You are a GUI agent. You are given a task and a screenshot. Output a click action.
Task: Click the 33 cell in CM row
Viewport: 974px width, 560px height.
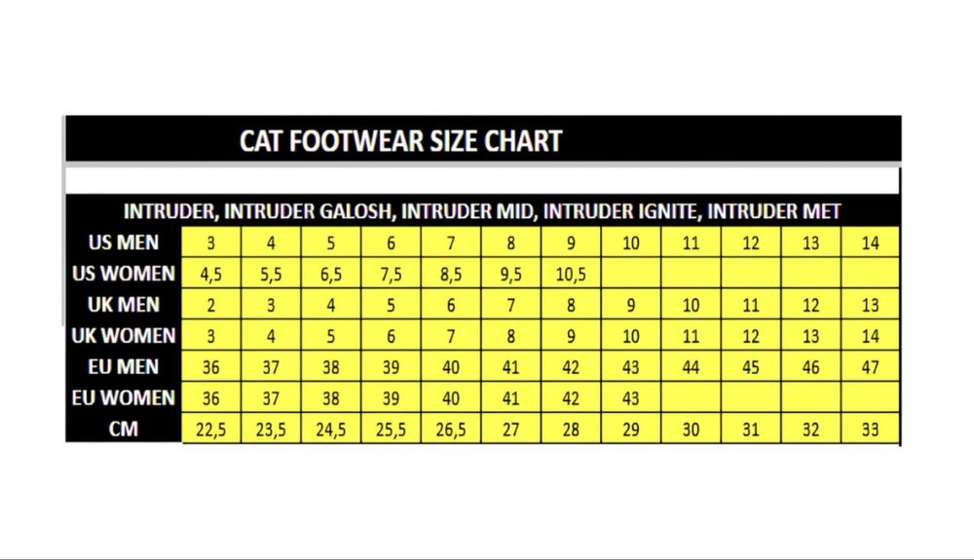[x=870, y=429]
